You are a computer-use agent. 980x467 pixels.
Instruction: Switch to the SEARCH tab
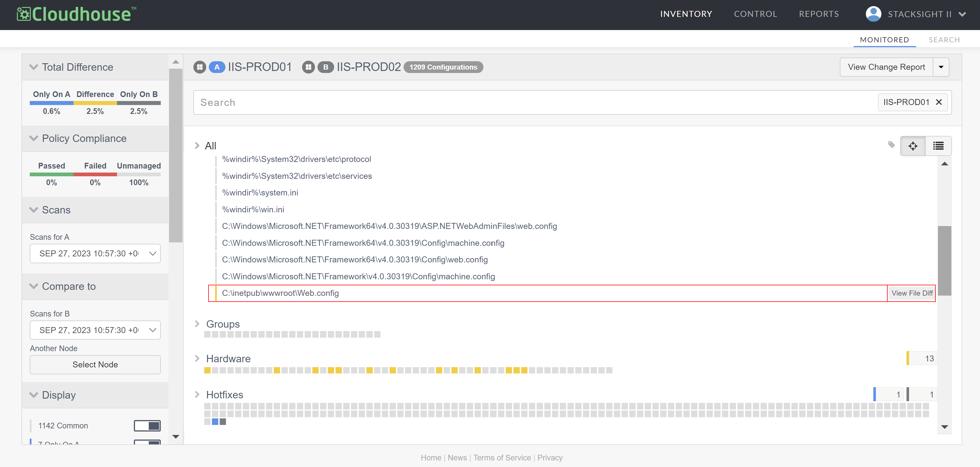click(944, 39)
